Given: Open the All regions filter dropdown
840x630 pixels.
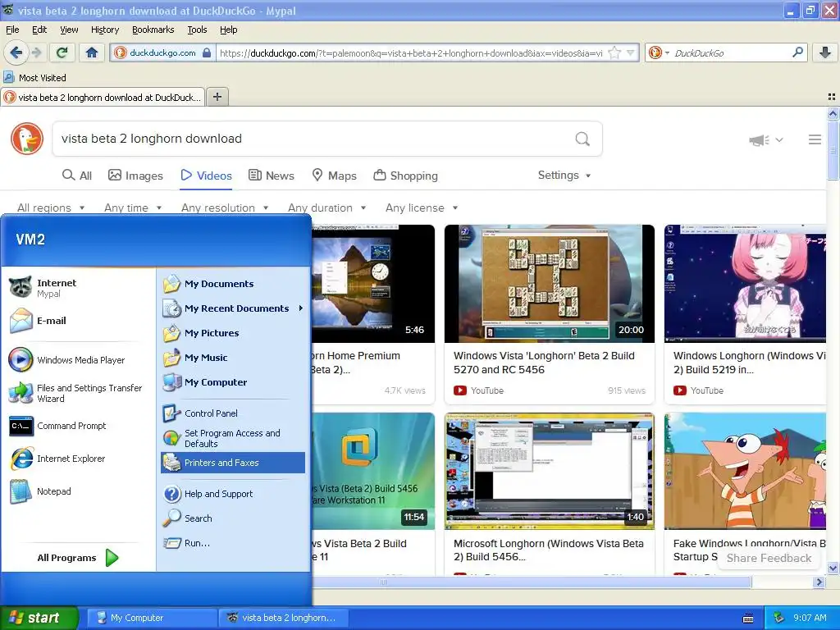Looking at the screenshot, I should pyautogui.click(x=50, y=208).
